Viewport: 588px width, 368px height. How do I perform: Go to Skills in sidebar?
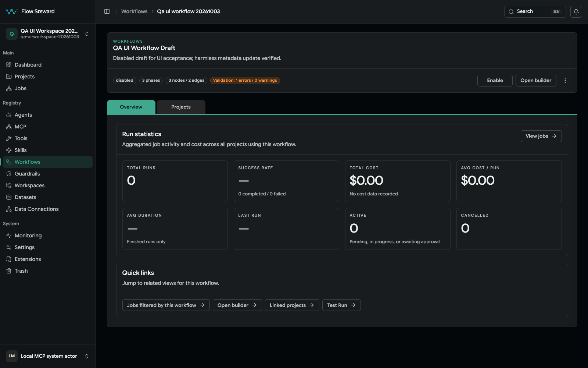(48, 150)
